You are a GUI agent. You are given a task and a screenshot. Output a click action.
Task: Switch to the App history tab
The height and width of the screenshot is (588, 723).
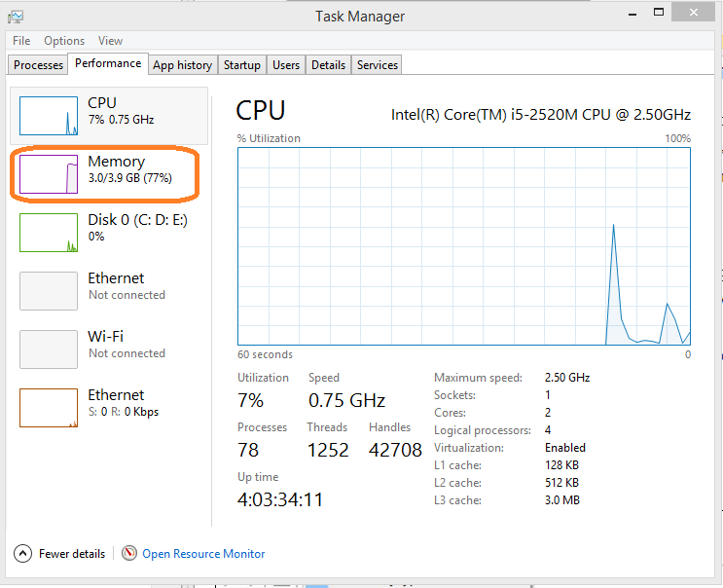pos(182,65)
